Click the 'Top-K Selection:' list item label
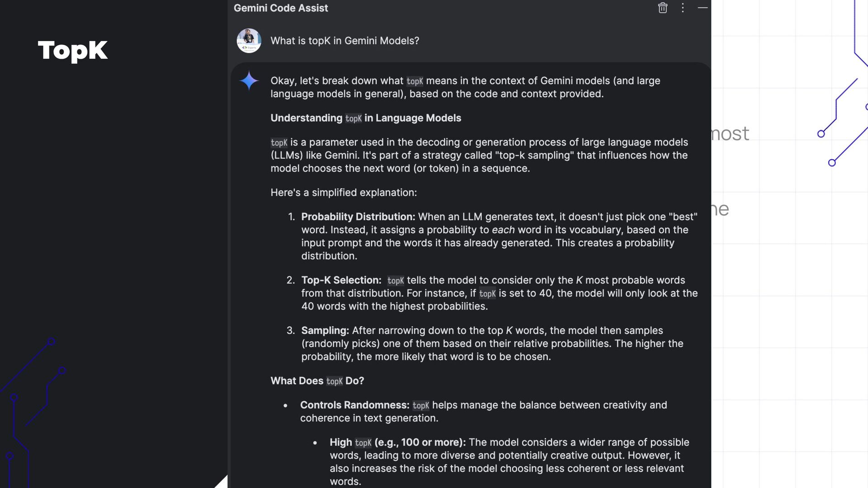Image resolution: width=868 pixels, height=488 pixels. [x=341, y=280]
